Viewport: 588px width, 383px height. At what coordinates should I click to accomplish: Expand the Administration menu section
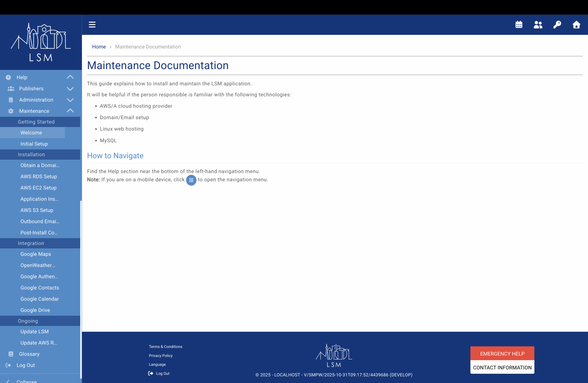[x=70, y=100]
